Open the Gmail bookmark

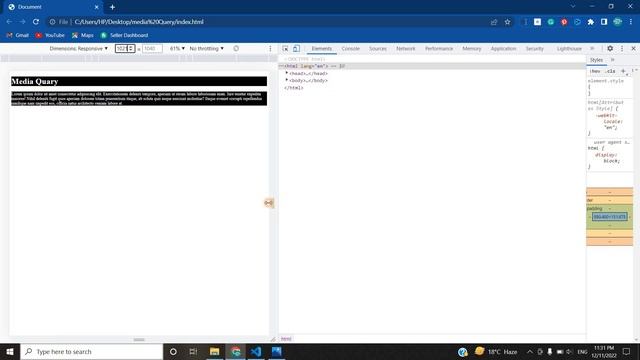coord(18,36)
